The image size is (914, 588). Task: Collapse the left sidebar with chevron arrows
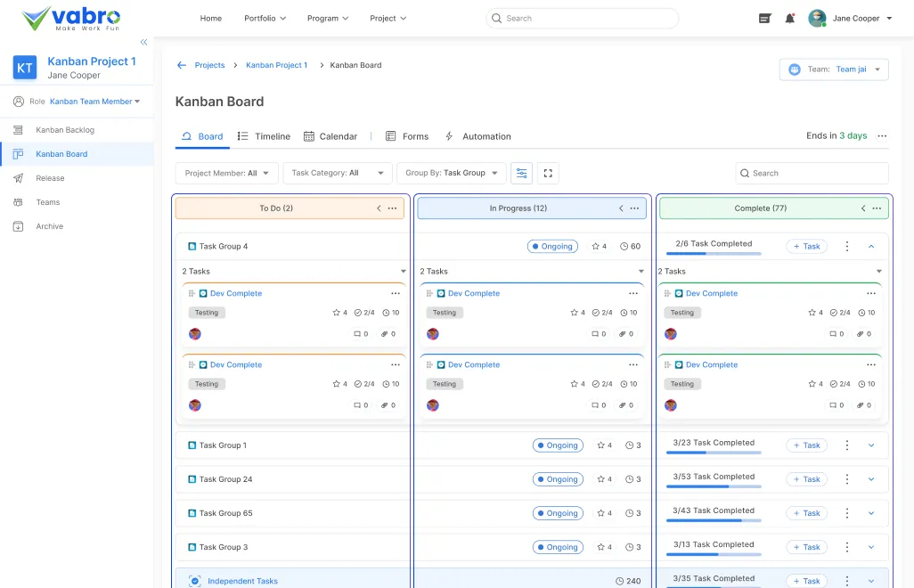(143, 41)
